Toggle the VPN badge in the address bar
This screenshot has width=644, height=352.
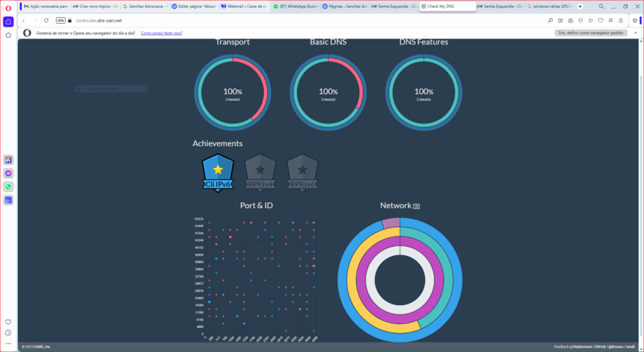pos(61,21)
